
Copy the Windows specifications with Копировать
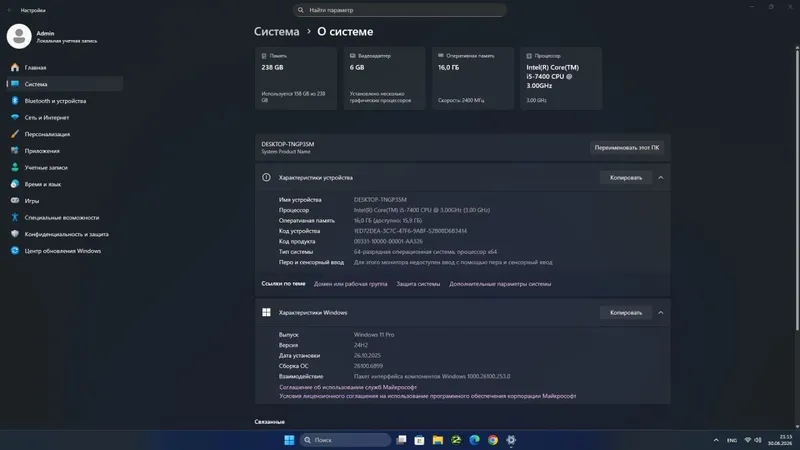(x=626, y=313)
